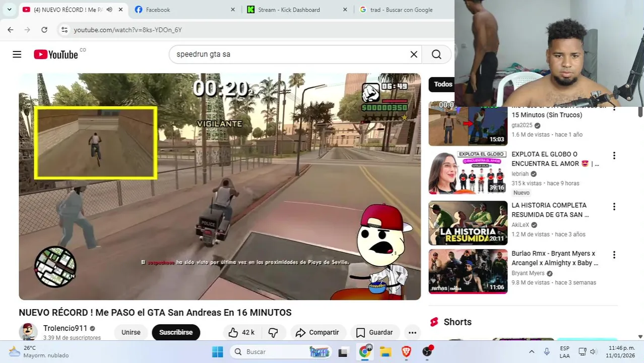Open Google Chrome in the taskbar
Screen dimensions: 644x363
pyautogui.click(x=364, y=352)
